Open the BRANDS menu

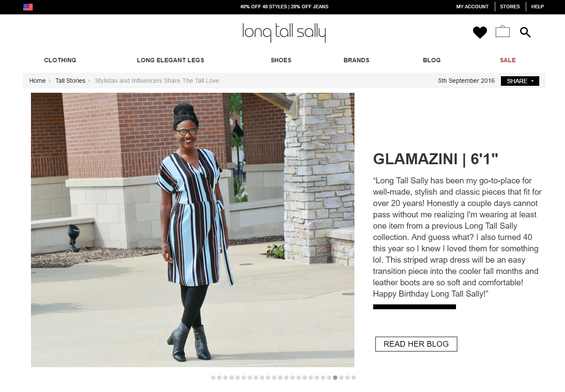point(356,60)
